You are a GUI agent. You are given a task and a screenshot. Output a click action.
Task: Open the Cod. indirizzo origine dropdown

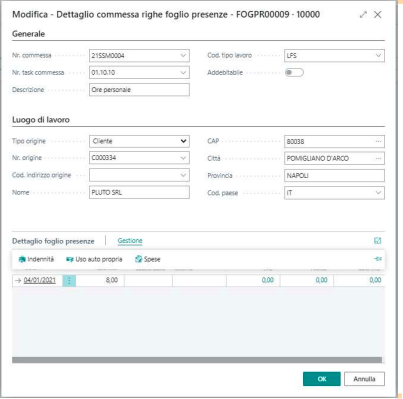tap(183, 175)
